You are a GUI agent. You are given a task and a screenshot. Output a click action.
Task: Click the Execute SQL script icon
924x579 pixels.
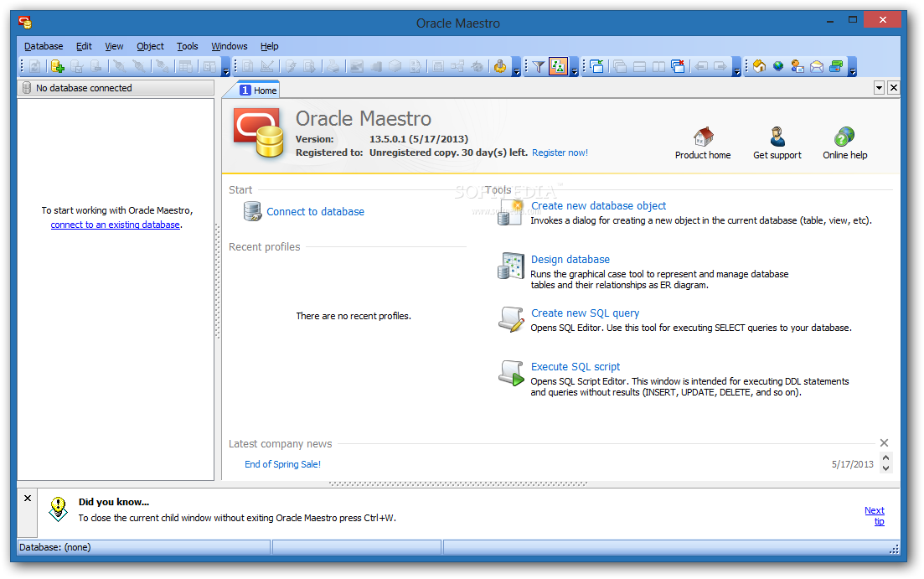coord(511,373)
